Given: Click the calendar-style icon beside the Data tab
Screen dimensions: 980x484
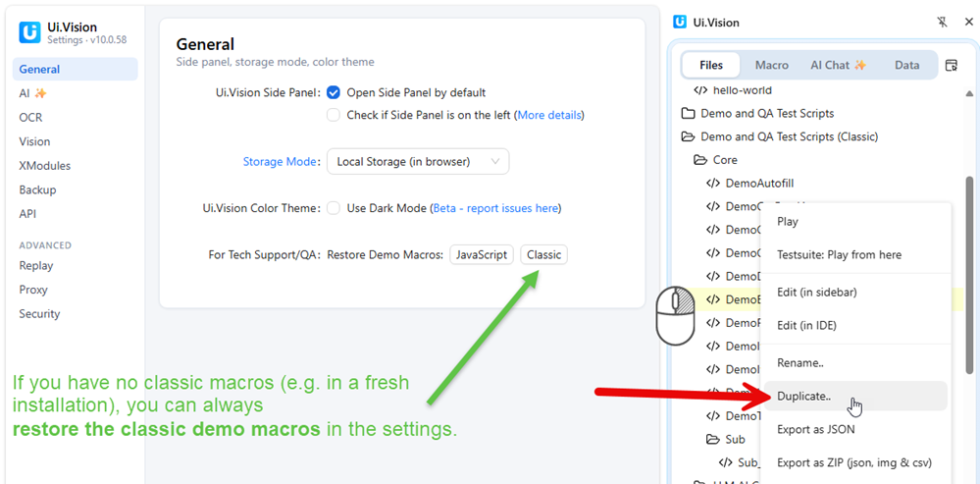Looking at the screenshot, I should point(952,65).
